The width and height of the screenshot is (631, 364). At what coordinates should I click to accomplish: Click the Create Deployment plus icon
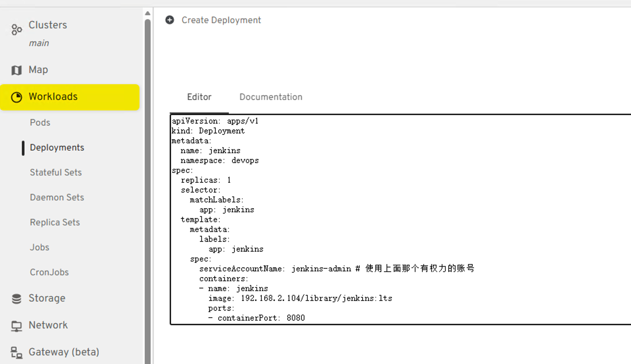coord(170,20)
